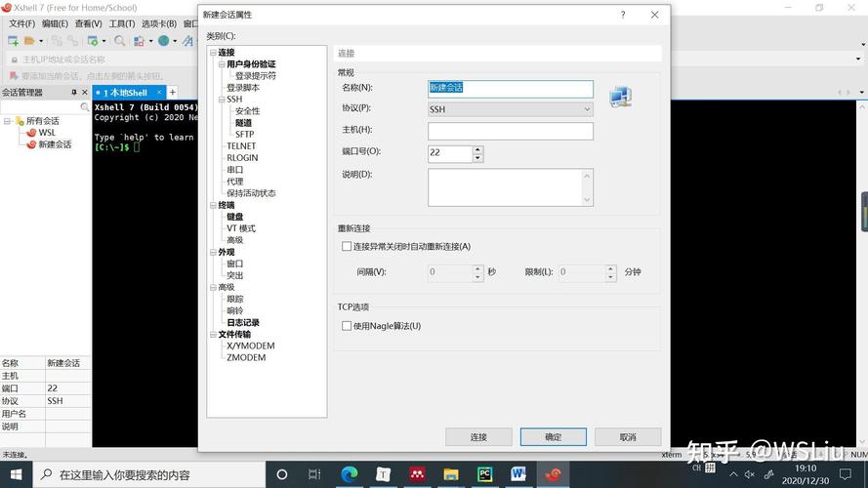
Task: Collapse the 连接 category node
Action: coord(213,53)
